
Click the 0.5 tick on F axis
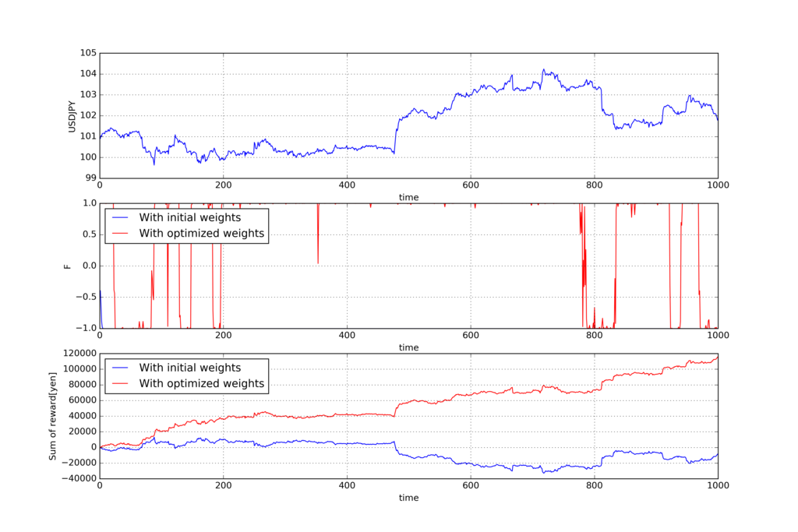(x=90, y=234)
